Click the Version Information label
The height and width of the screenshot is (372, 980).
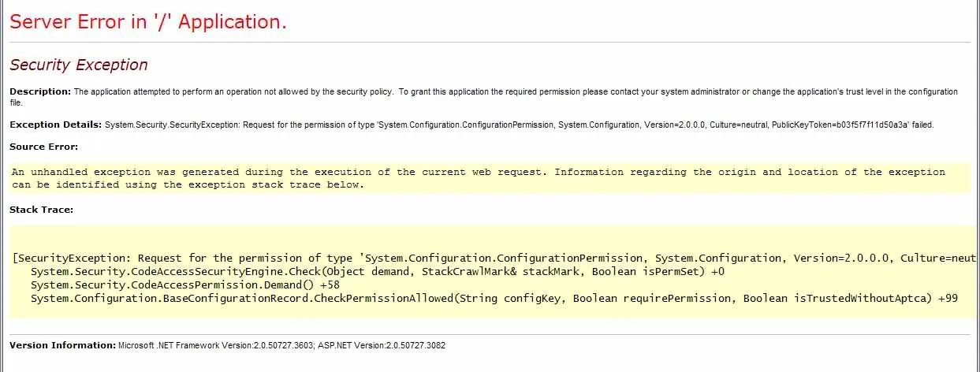61,345
